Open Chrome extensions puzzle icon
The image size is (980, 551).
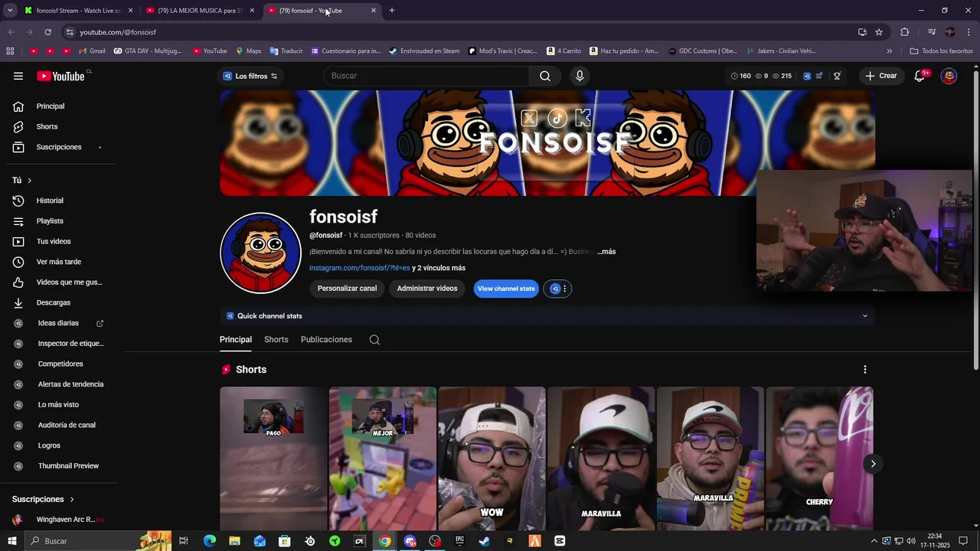[x=905, y=32]
